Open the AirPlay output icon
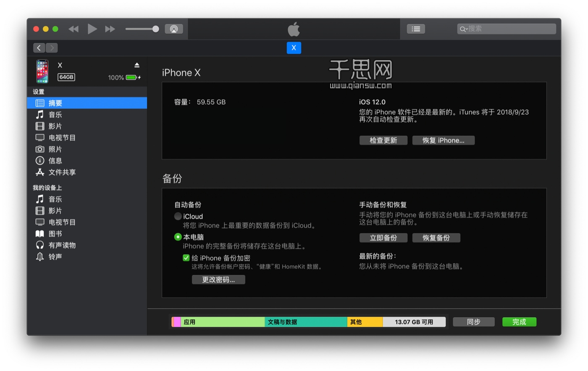 click(174, 29)
